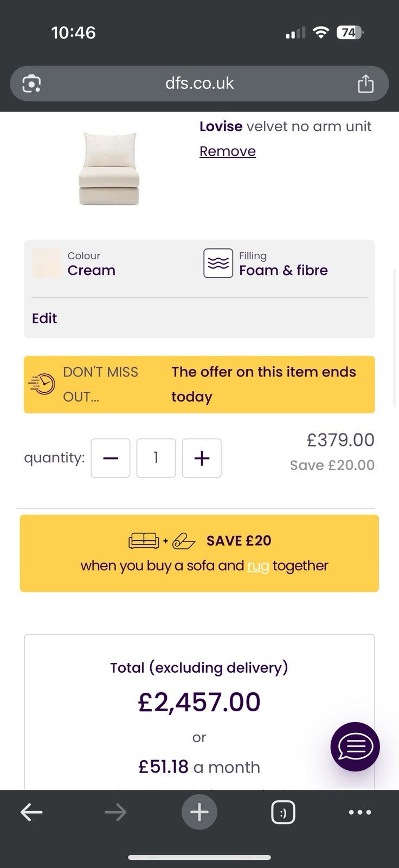This screenshot has width=399, height=868.
Task: Open the three-dot browser menu
Action: [360, 812]
